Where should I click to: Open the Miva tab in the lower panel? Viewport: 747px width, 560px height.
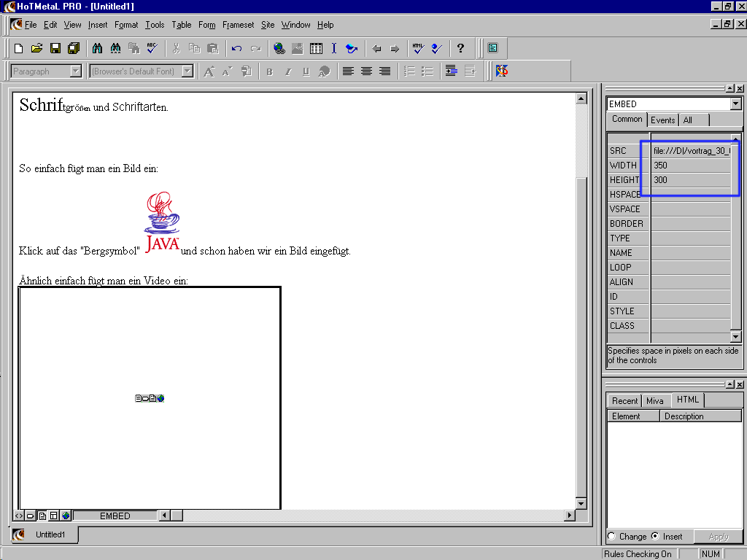pos(655,401)
